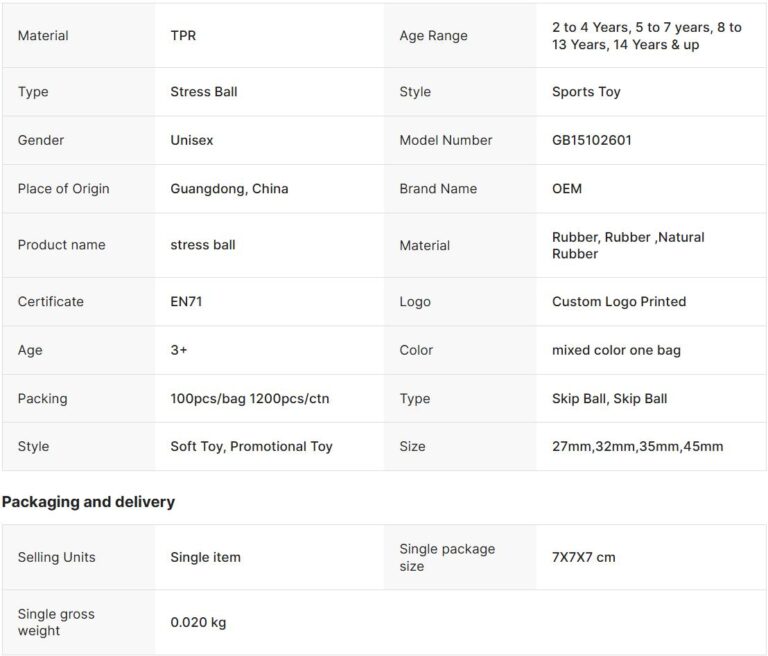Image resolution: width=768 pixels, height=656 pixels.
Task: Select the Skip Ball type value
Action: coord(609,399)
